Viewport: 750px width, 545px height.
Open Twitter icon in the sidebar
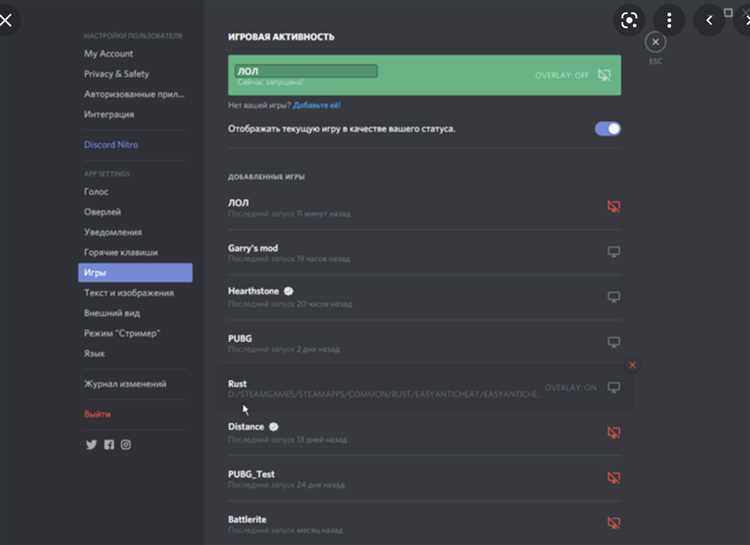coord(91,445)
